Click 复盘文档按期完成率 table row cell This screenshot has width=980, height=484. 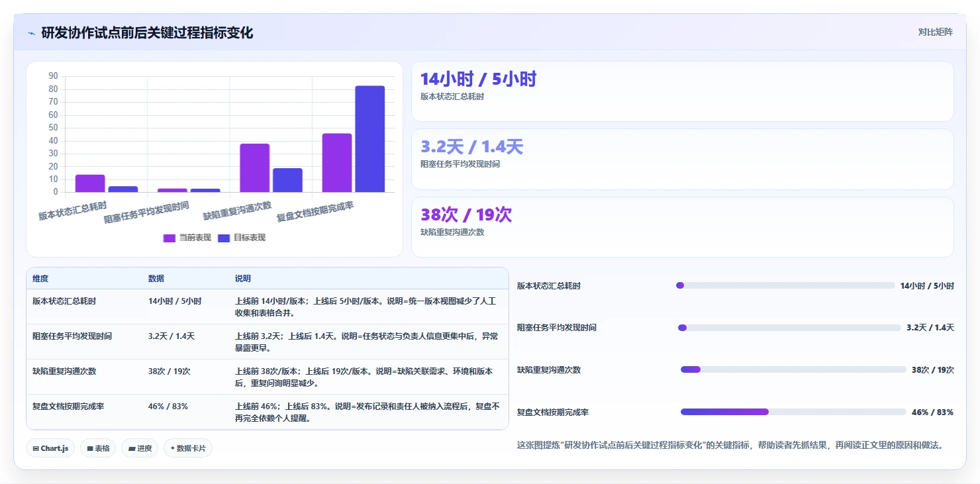68,406
